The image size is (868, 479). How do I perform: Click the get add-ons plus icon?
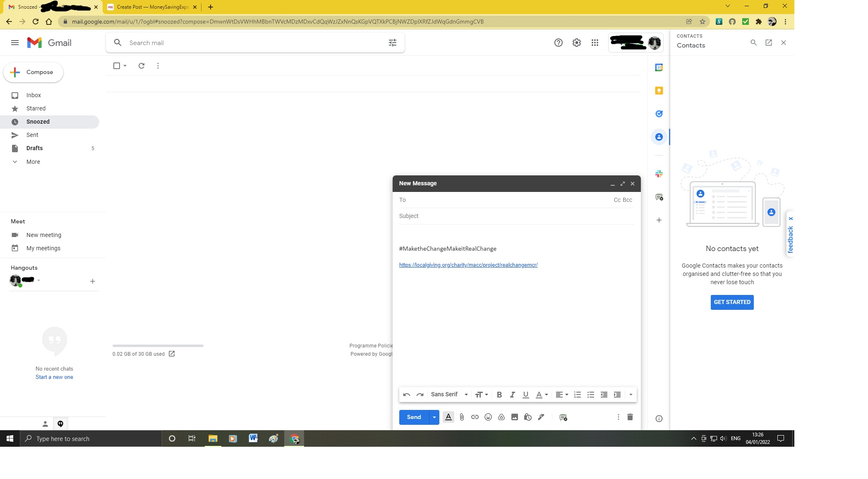tap(659, 220)
